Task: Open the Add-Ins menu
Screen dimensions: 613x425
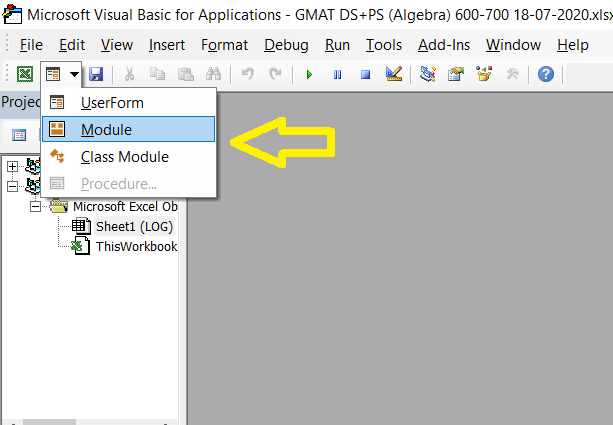Action: click(444, 45)
